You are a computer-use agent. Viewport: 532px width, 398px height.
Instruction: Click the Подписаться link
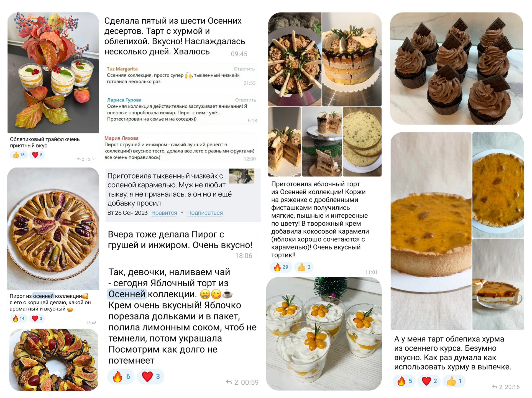[205, 213]
